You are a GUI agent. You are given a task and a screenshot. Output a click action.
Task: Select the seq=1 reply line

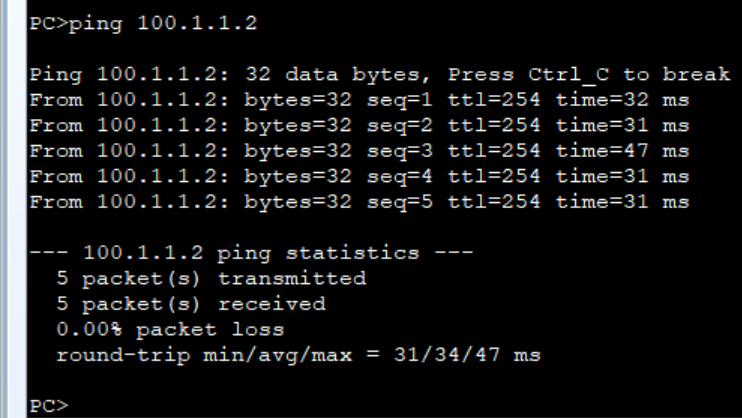point(359,100)
